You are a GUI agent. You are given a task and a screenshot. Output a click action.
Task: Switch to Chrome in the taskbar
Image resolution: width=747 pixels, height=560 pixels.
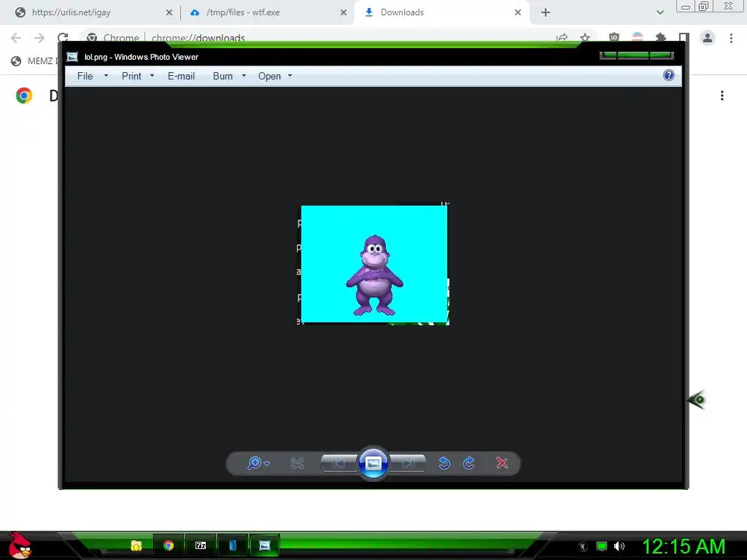pyautogui.click(x=169, y=545)
